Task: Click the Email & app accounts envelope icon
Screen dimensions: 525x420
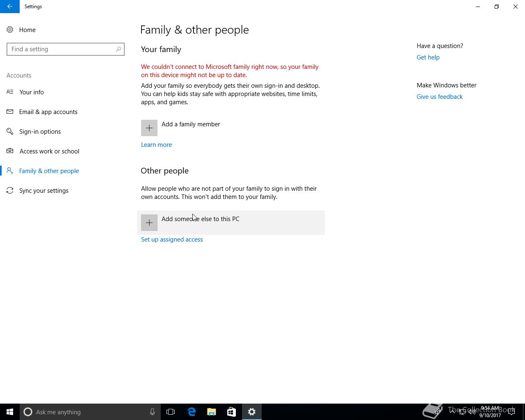Action: [10, 112]
